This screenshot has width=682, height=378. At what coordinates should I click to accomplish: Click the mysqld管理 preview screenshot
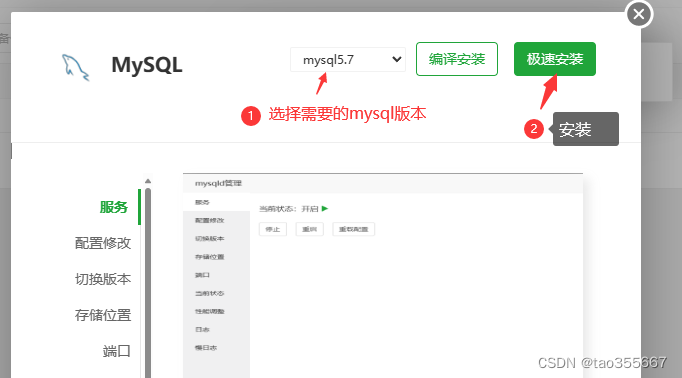tap(383, 276)
